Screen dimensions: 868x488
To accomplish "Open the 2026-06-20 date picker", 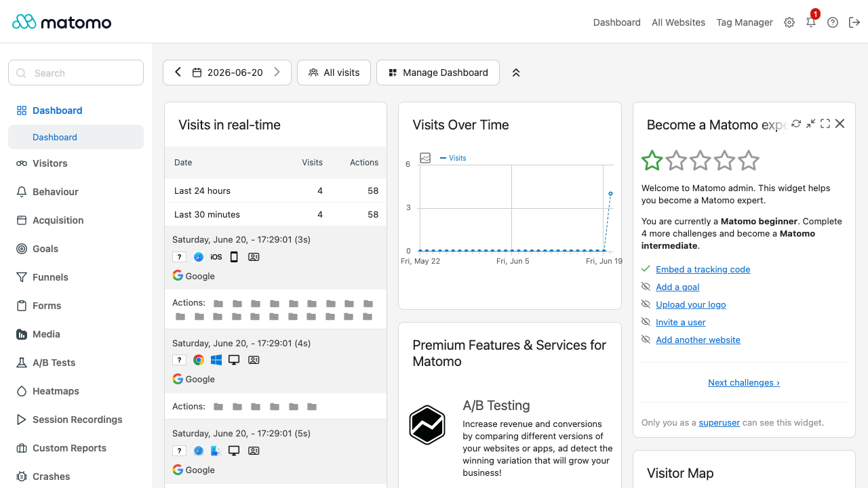I will click(227, 73).
